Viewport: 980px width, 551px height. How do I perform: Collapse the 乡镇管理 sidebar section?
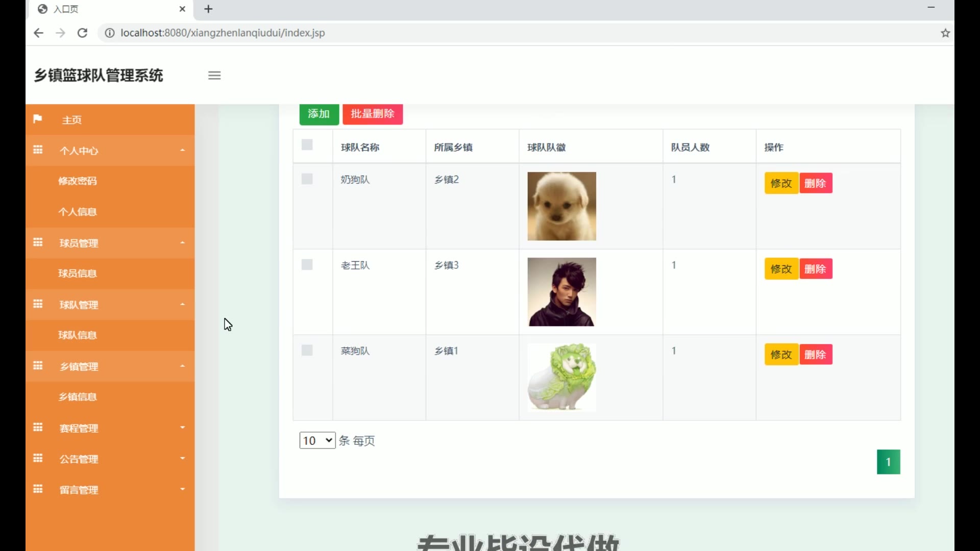coord(110,366)
